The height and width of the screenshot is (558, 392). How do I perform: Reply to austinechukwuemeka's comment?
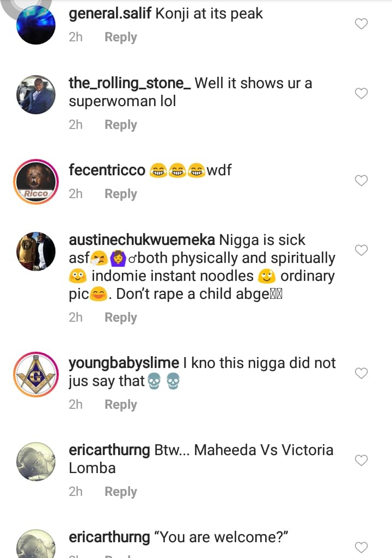click(x=120, y=317)
